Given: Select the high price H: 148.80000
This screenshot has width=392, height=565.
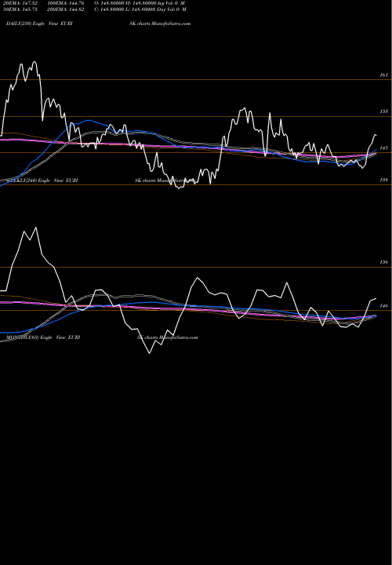Looking at the screenshot, I should [142, 3].
